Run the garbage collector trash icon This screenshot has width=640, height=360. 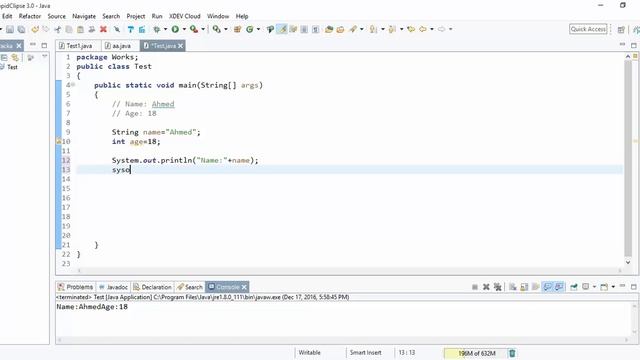512,353
